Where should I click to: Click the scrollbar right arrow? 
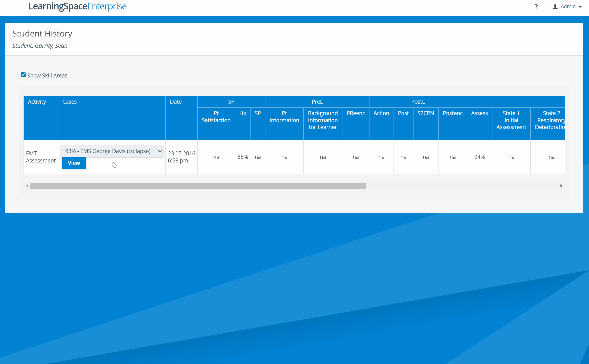point(561,186)
